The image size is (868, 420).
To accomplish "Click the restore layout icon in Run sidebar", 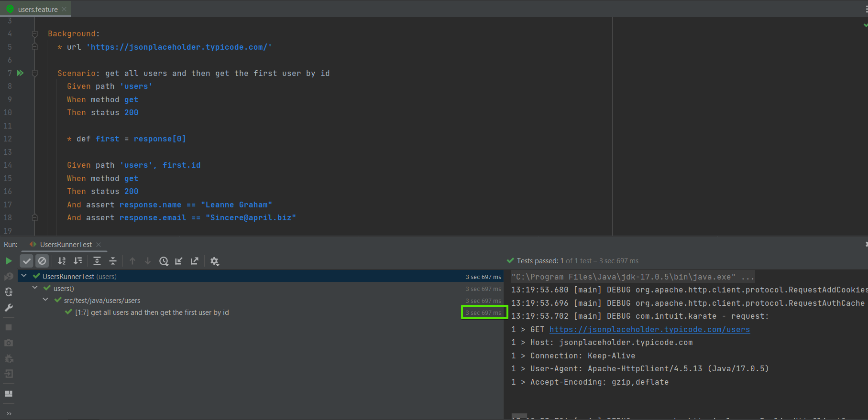I will pos(9,394).
